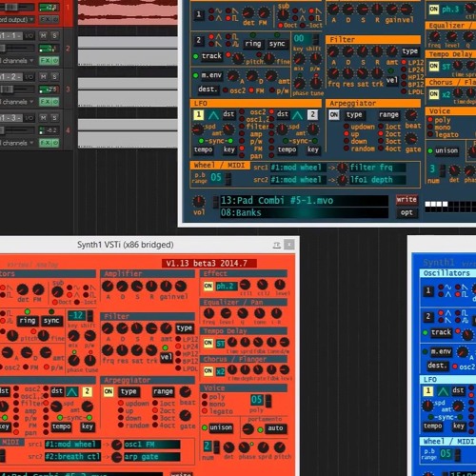476x476 pixels.
Task: Select sub oscillator sine waveform in red Synth1
Action: click(x=69, y=288)
